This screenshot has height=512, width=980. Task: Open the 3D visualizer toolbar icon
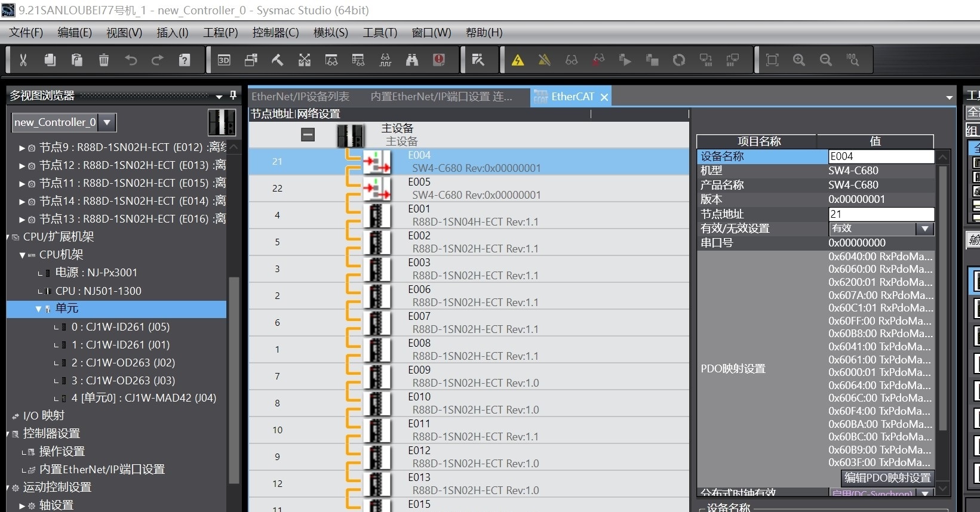pyautogui.click(x=224, y=60)
